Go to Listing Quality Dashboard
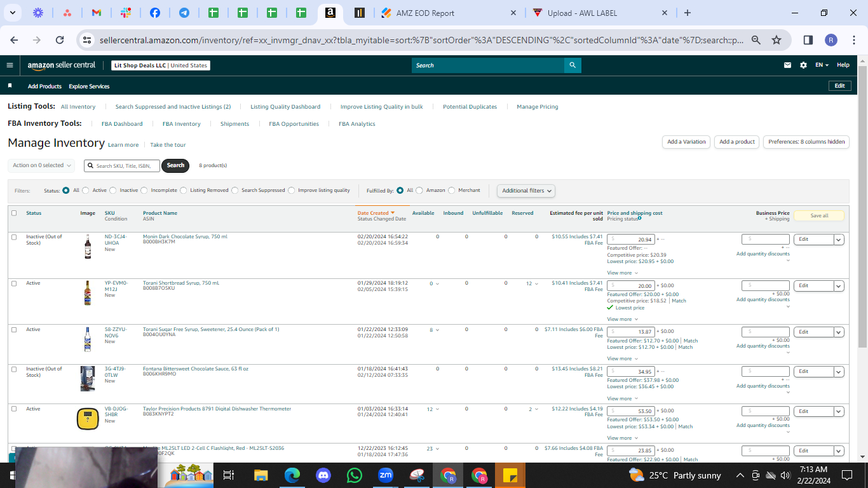 (285, 107)
